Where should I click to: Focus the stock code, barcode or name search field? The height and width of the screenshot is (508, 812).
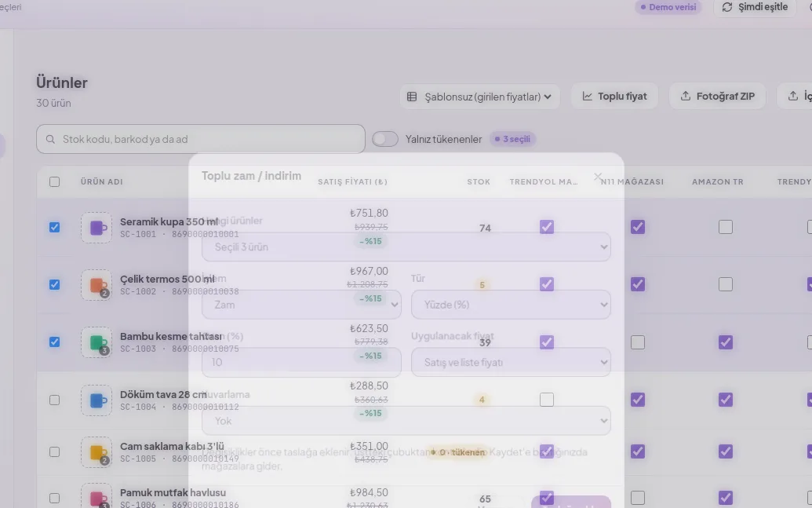point(201,139)
